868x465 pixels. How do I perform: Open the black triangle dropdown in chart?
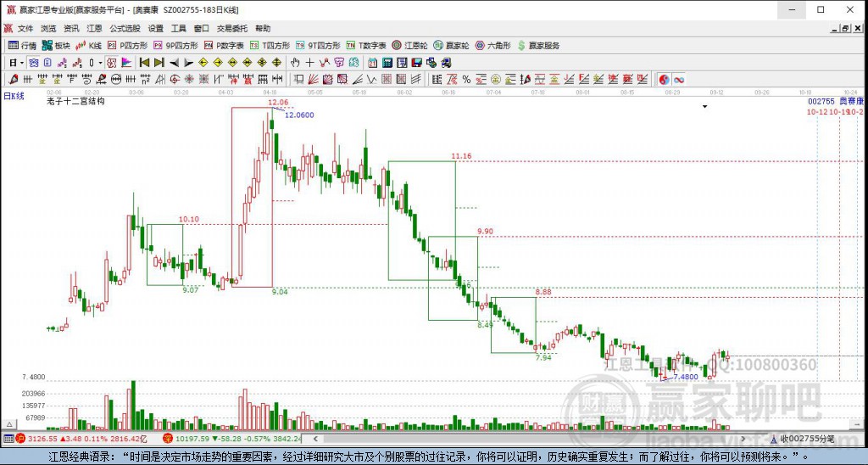click(704, 106)
